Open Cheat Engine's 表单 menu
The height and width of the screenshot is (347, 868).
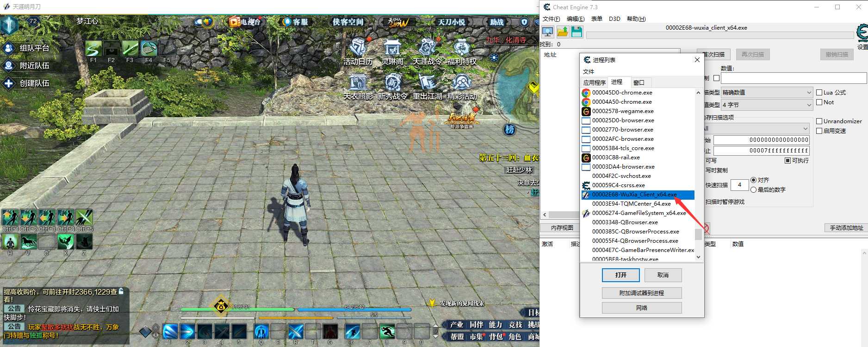click(x=597, y=19)
